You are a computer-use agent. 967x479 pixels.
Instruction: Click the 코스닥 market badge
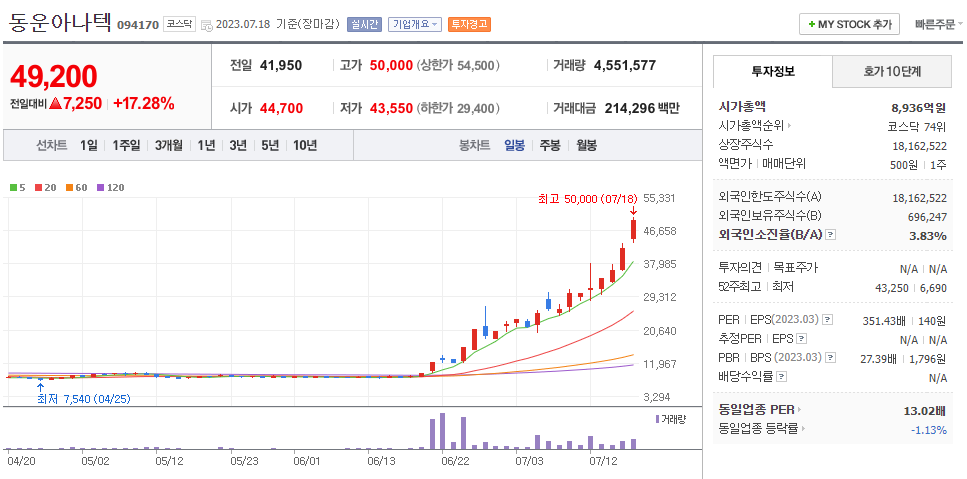[x=179, y=25]
